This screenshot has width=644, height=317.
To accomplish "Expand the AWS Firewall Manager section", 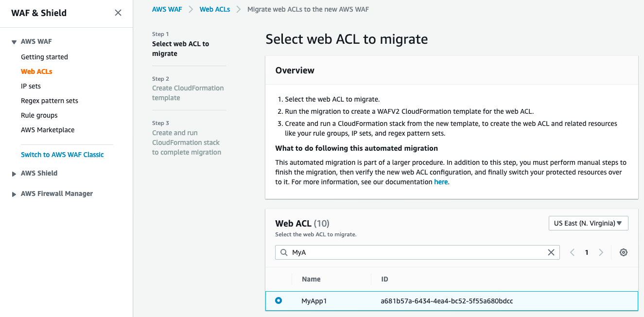I will 14,194.
